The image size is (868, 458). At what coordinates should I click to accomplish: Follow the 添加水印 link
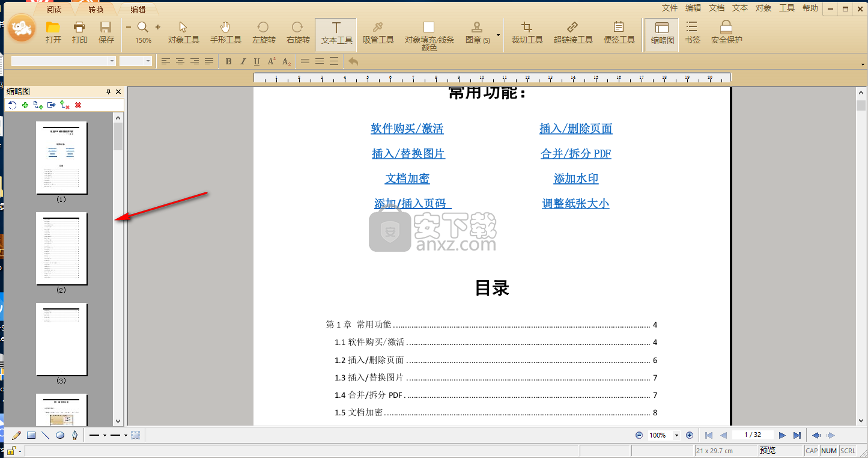[x=576, y=179]
